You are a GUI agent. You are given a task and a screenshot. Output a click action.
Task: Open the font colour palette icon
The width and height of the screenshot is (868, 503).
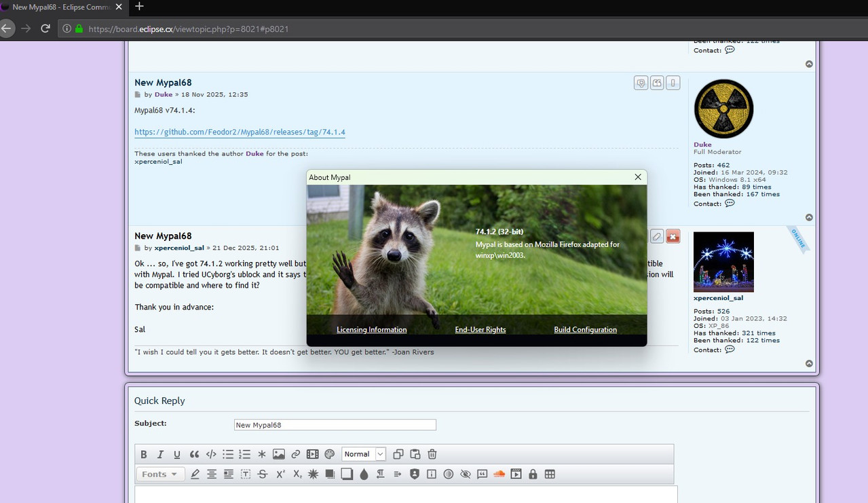tap(330, 454)
